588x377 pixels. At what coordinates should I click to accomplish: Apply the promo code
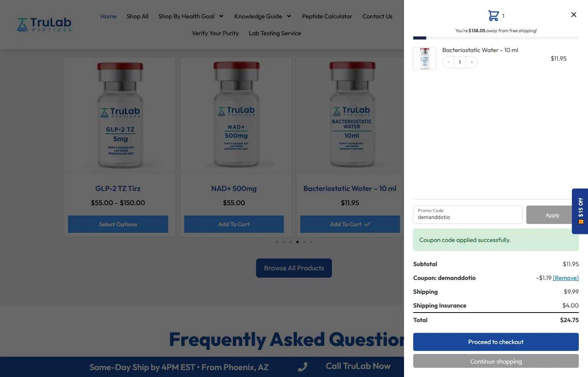(x=552, y=215)
